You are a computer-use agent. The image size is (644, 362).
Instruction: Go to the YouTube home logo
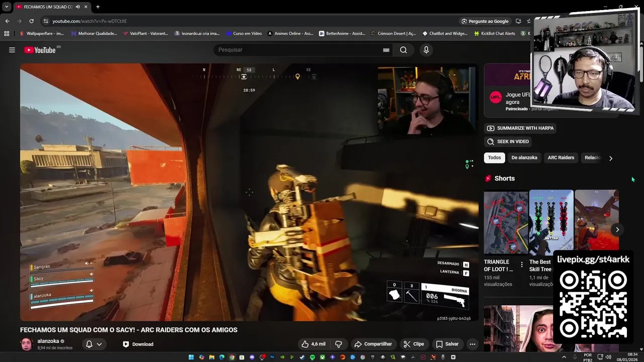coord(40,50)
